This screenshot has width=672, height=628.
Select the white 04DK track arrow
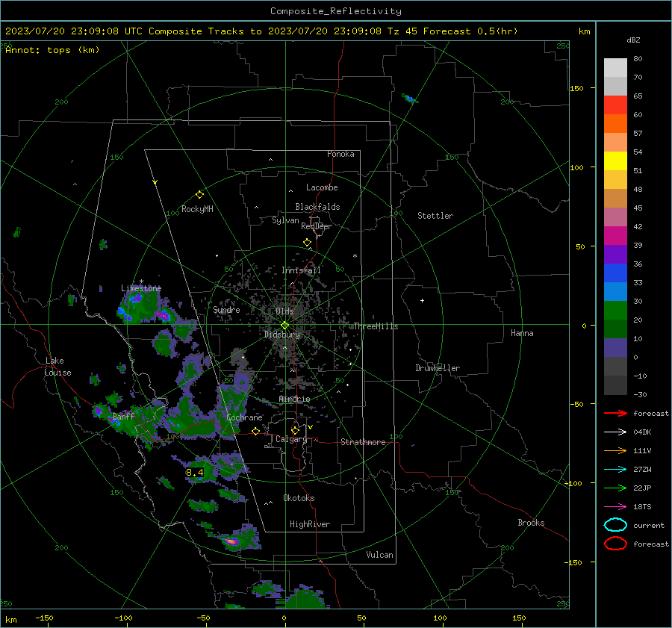(615, 432)
